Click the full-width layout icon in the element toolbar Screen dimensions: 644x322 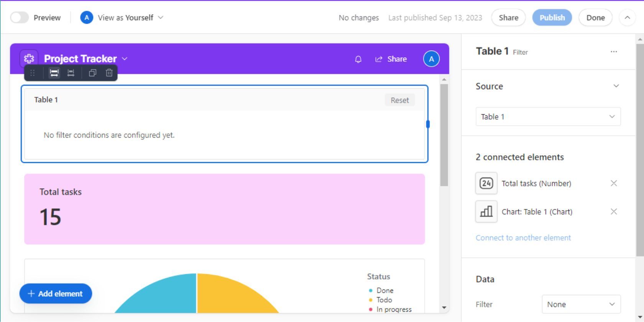click(54, 73)
